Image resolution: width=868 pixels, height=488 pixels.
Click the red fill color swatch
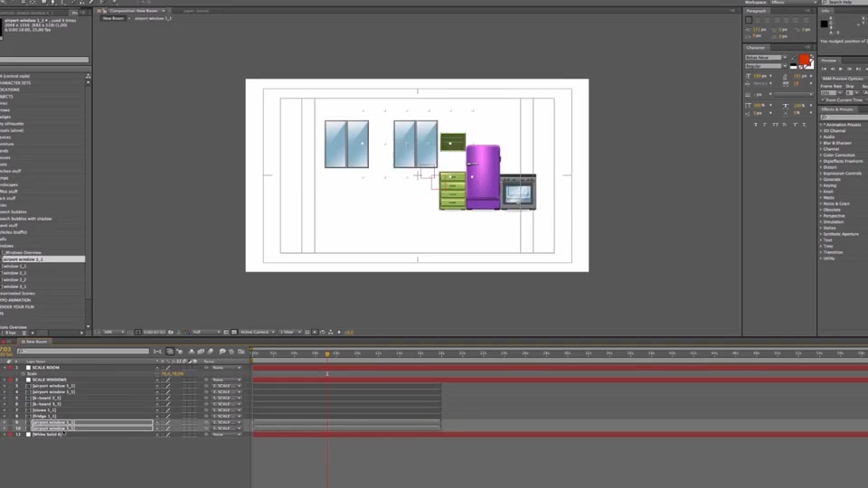[804, 60]
